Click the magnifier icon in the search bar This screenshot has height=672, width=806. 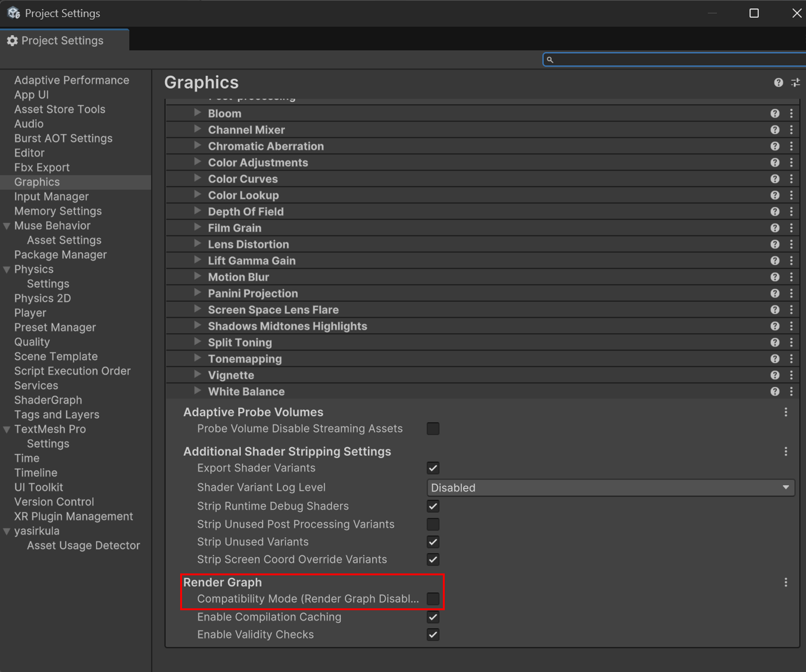coord(551,59)
